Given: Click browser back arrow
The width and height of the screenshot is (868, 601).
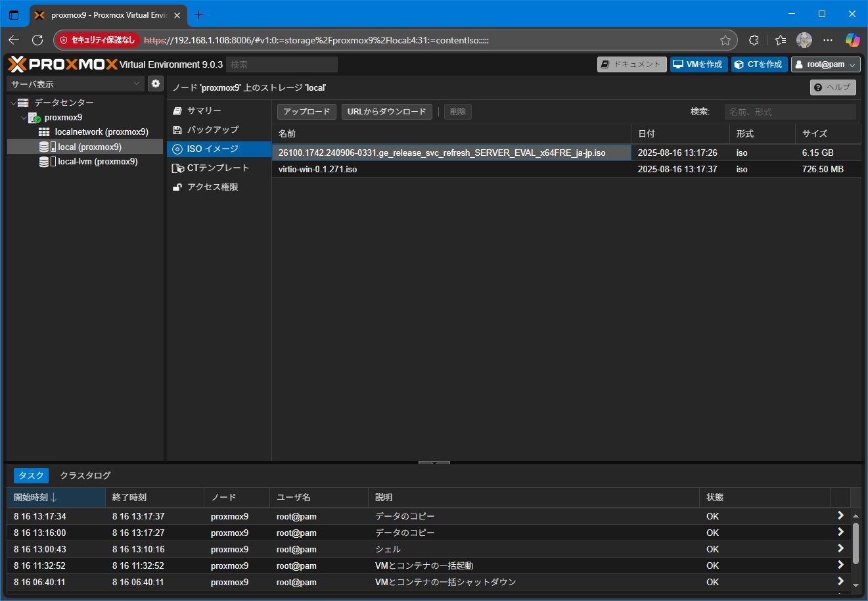Looking at the screenshot, I should coord(14,40).
